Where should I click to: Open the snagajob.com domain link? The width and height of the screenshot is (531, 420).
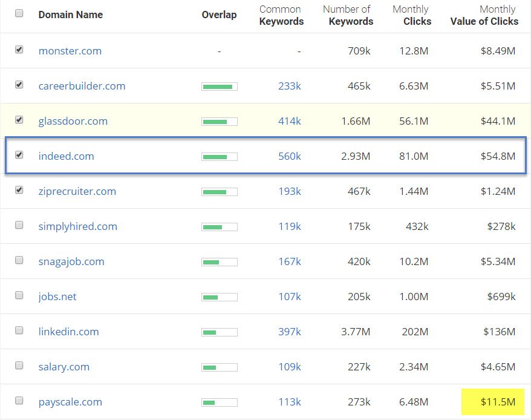point(71,261)
